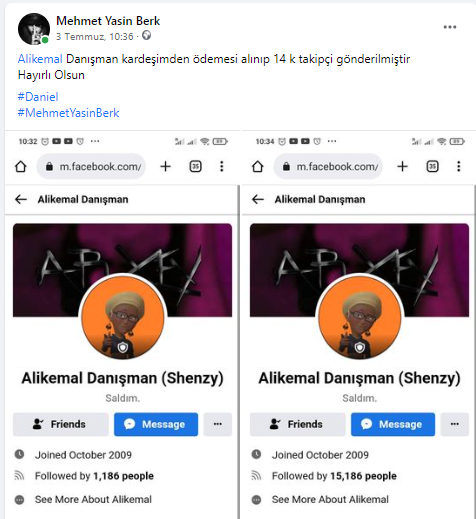476x519 pixels.
Task: Tap back arrow in the right screenshot header
Action: (258, 199)
